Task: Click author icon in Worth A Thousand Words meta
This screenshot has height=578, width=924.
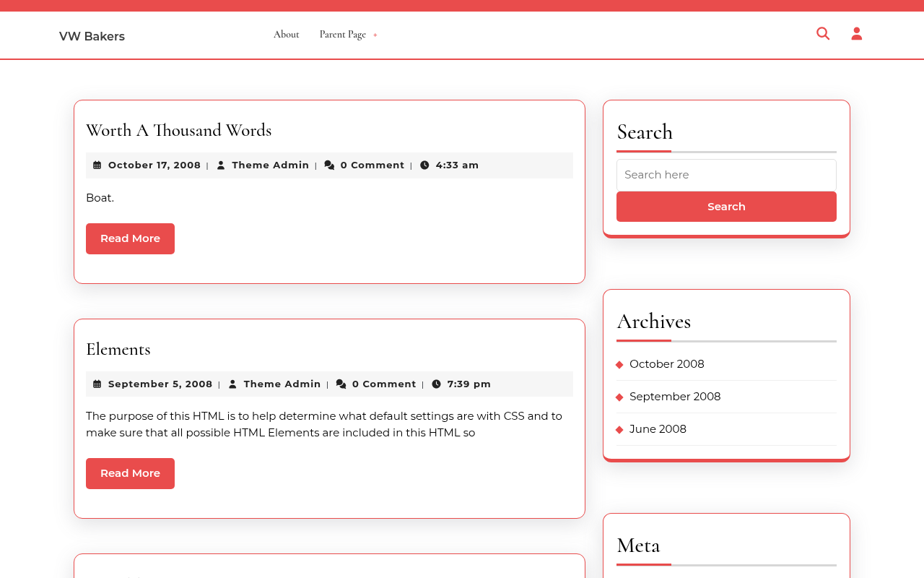Action: point(221,165)
